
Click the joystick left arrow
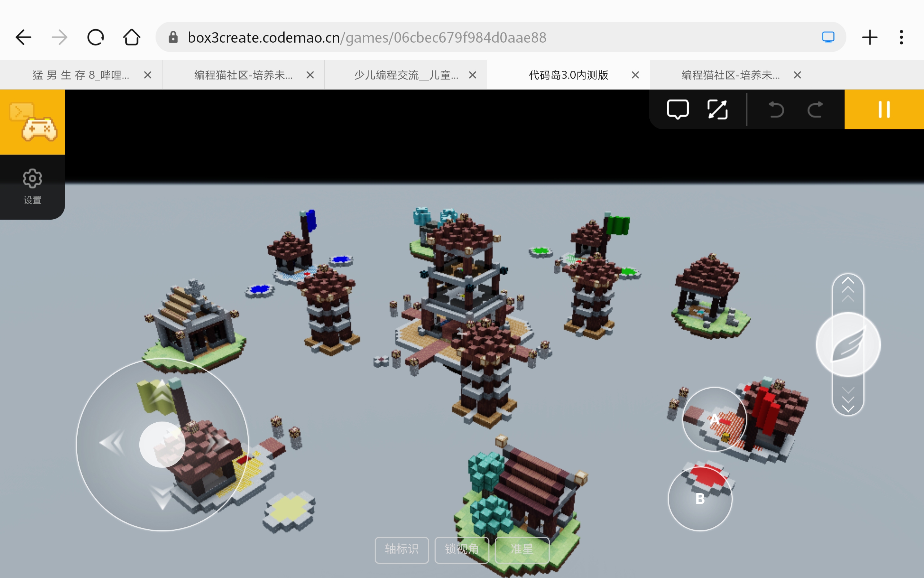click(x=112, y=443)
